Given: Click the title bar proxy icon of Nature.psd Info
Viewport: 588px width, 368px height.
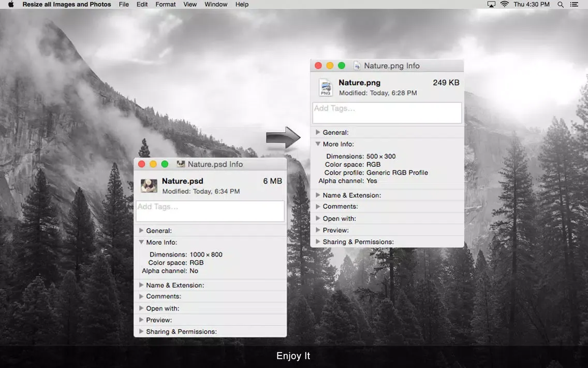Looking at the screenshot, I should pyautogui.click(x=181, y=164).
